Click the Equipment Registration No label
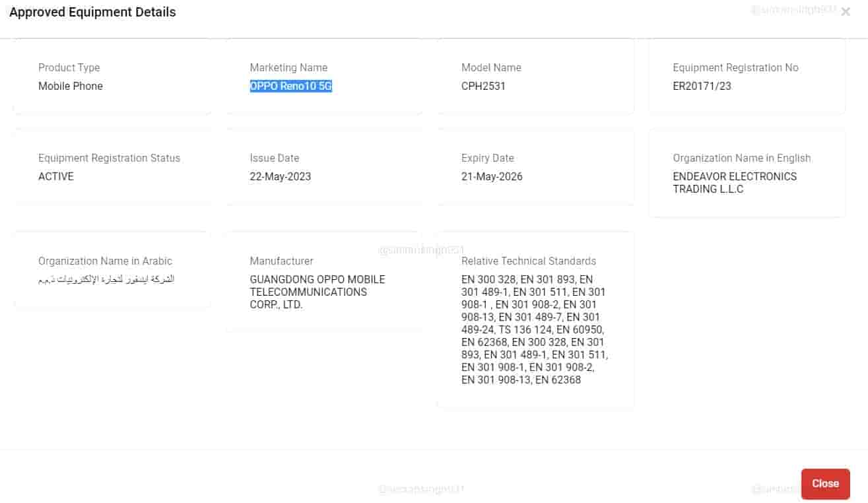Screen dimensions: 868x503 pos(735,67)
